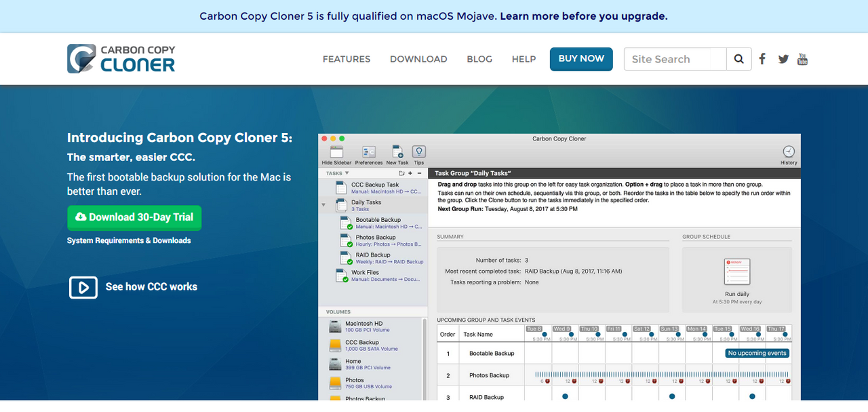This screenshot has width=868, height=412.
Task: Click the Order column header
Action: (448, 335)
